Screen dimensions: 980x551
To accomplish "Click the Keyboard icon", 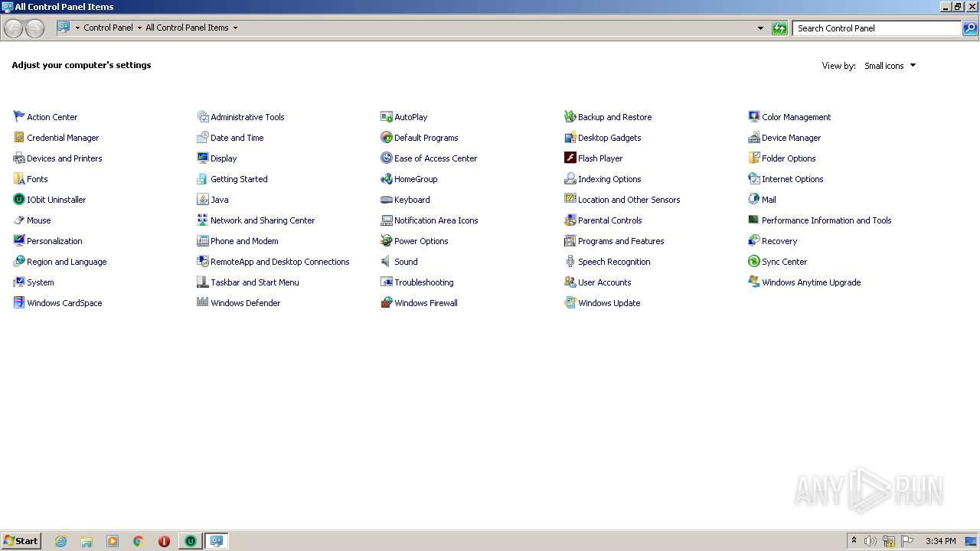I will click(387, 199).
